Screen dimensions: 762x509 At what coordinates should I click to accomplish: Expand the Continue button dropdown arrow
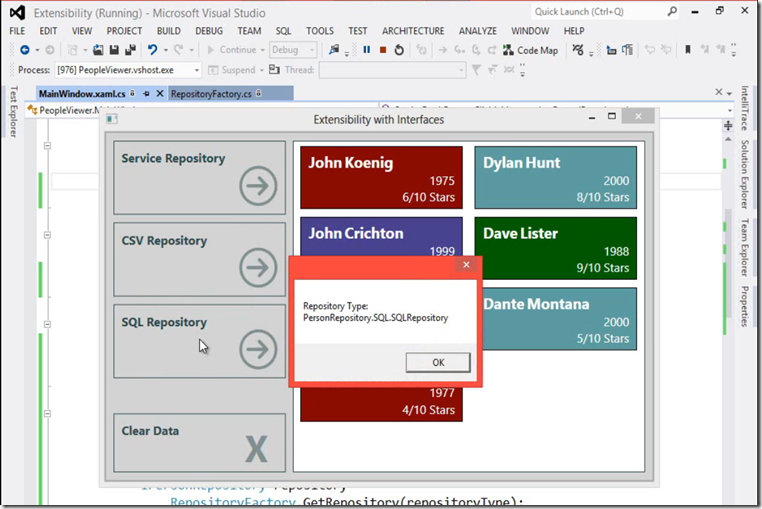[262, 50]
